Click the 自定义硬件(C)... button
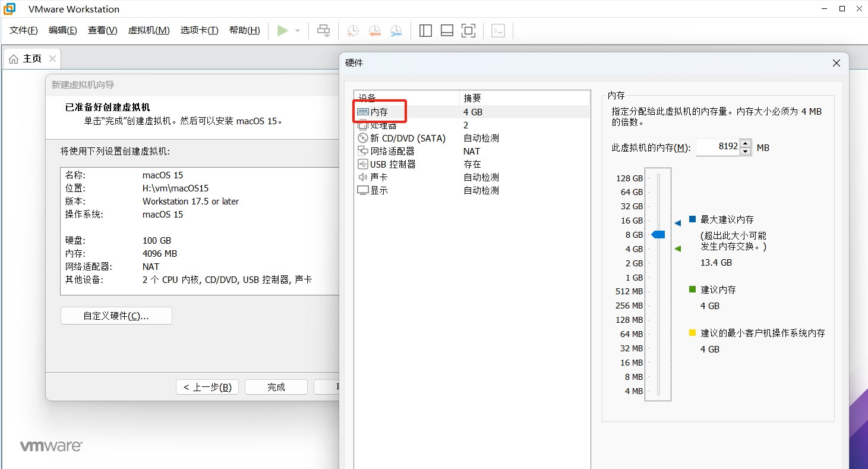This screenshot has width=868, height=469. pos(116,316)
